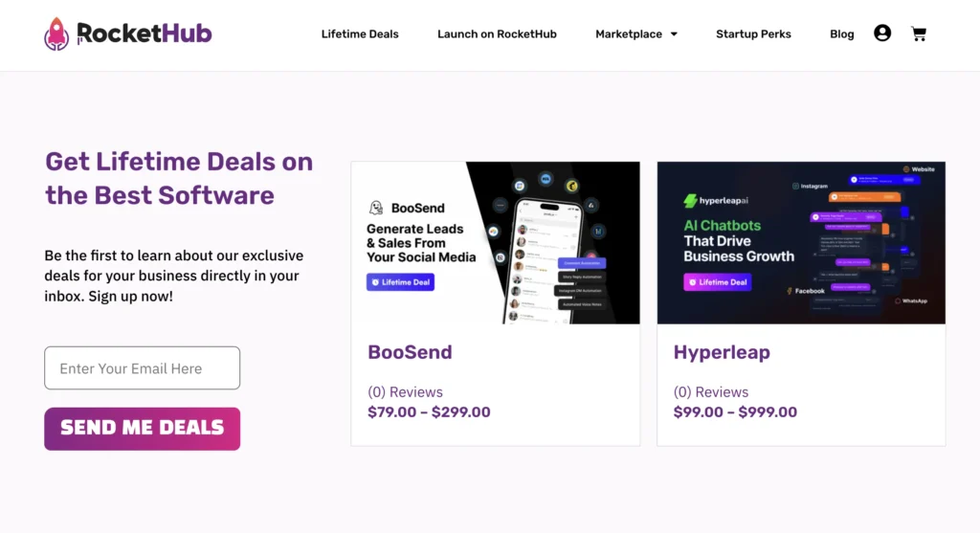Screen dimensions: 980x533
Task: Expand the Marketplace dropdown arrow
Action: click(x=674, y=34)
